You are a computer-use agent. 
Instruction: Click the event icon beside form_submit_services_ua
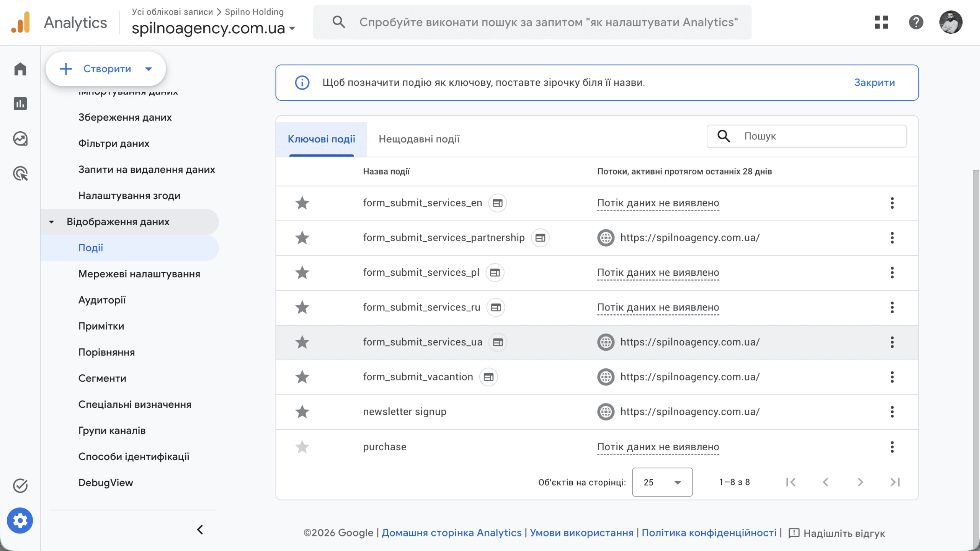click(498, 342)
